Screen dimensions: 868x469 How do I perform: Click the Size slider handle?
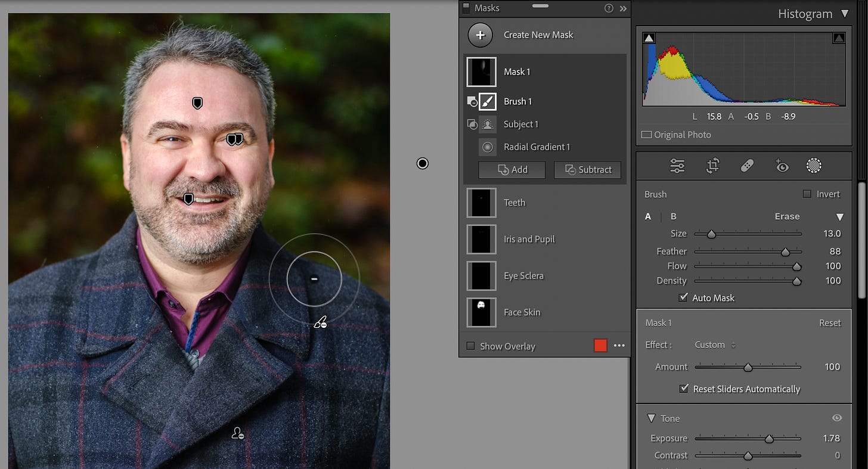click(x=711, y=234)
